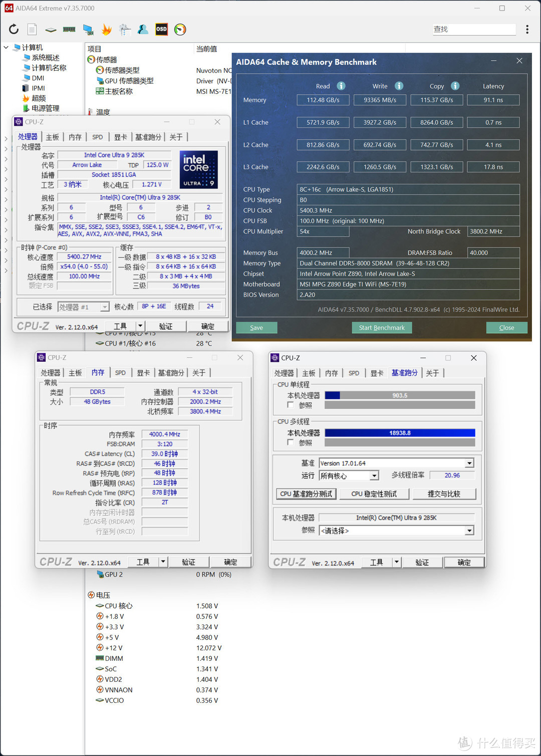Image resolution: width=541 pixels, height=756 pixels.
Task: Enable 参照 checkbox under CPU 多线程
Action: point(291,442)
